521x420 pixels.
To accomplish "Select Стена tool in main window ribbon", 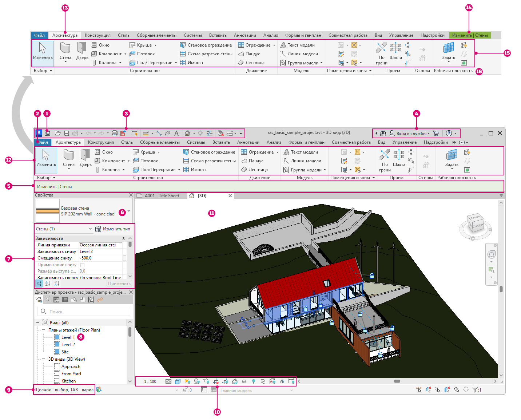I will (68, 158).
